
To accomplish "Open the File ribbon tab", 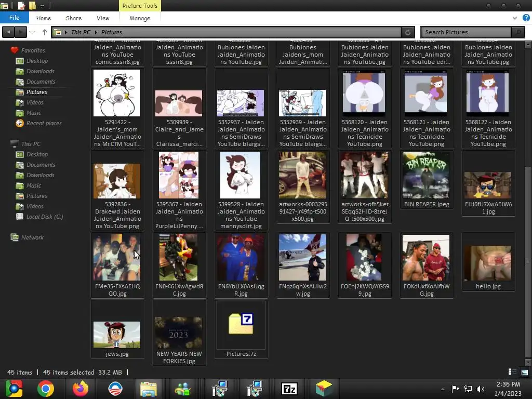I will 14,18.
